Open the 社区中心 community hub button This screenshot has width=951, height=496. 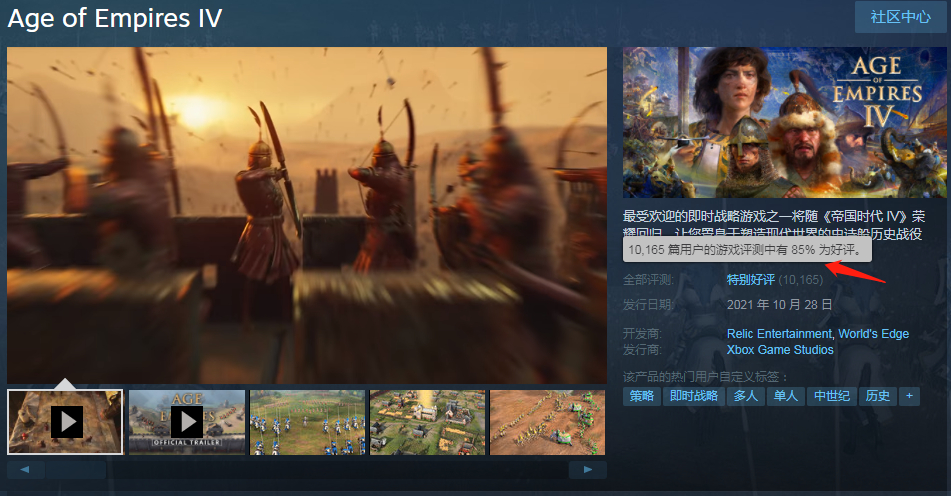[x=901, y=17]
